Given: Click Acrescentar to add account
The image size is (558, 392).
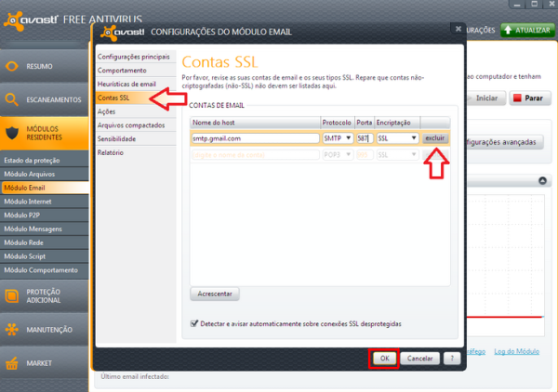Looking at the screenshot, I should coord(215,294).
